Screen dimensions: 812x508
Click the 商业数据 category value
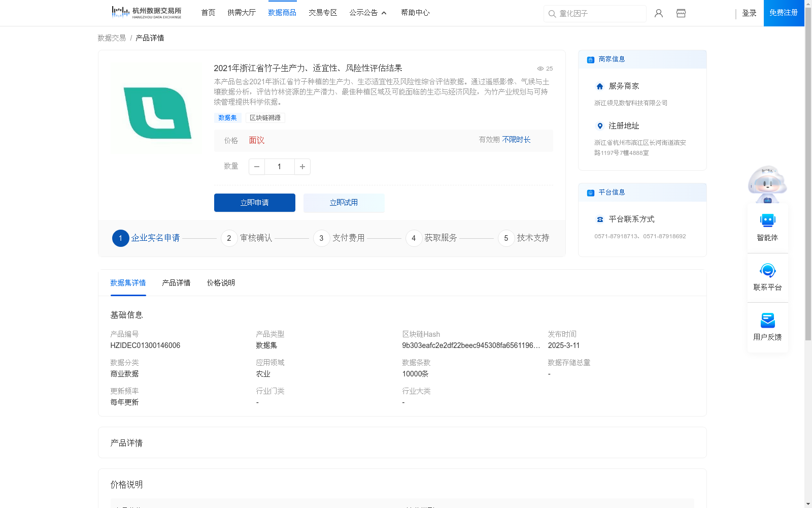124,374
